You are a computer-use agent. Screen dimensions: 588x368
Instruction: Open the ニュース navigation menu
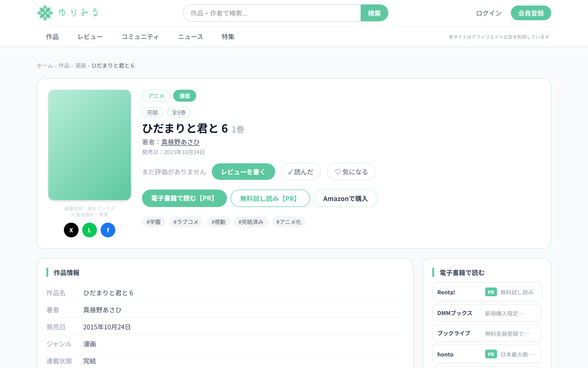tap(190, 37)
